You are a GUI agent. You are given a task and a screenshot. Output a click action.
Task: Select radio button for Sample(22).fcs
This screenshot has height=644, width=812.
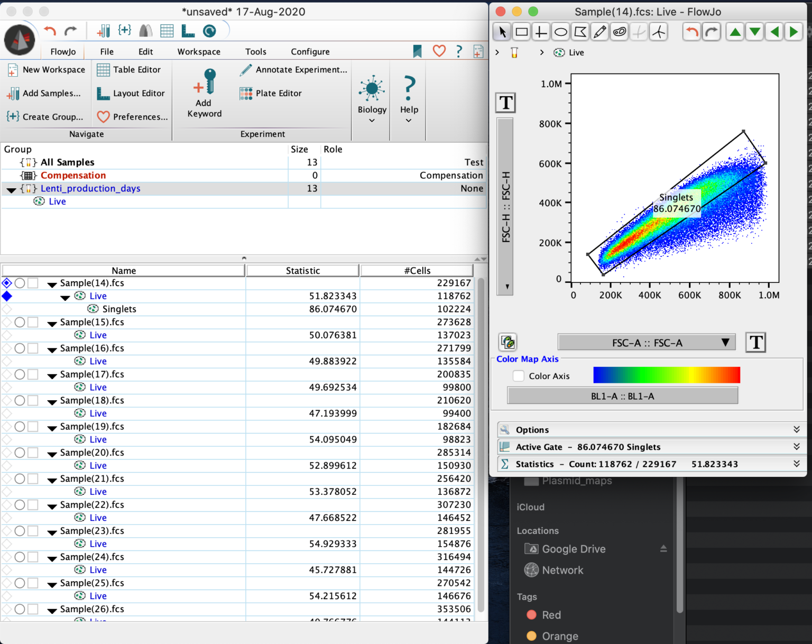click(x=20, y=504)
